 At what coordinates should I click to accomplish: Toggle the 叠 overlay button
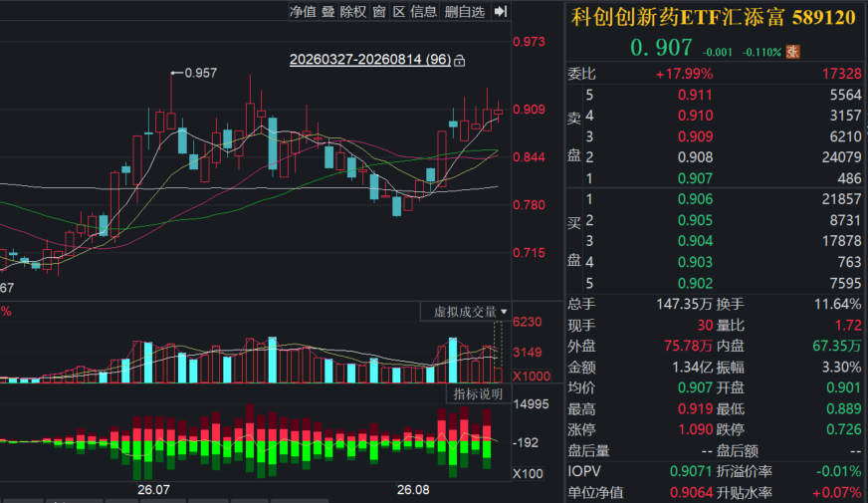click(327, 12)
